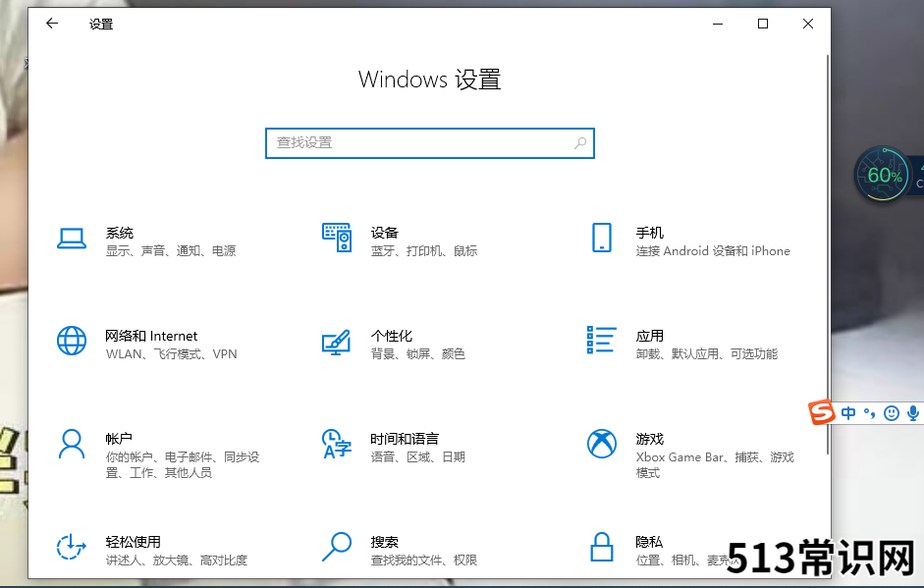Click the Sogou S logo icon

pyautogui.click(x=822, y=412)
